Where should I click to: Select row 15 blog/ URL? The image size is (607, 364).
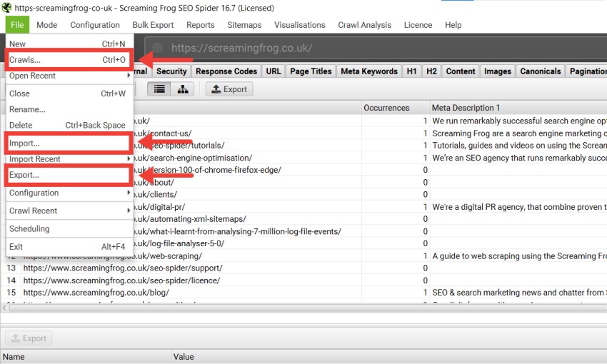pyautogui.click(x=96, y=293)
